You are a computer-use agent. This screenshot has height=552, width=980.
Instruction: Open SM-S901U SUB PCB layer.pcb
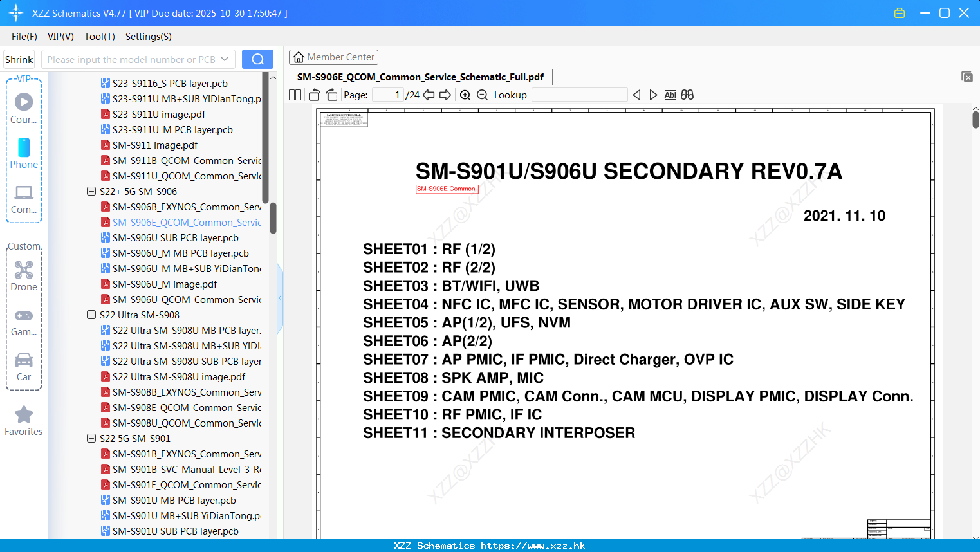coord(170,531)
